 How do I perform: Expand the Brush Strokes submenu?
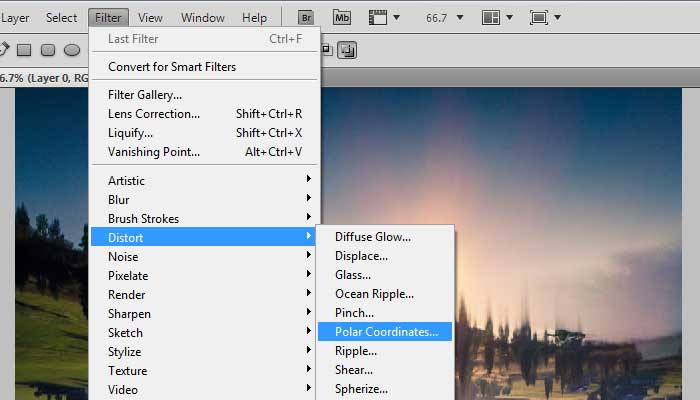[204, 219]
